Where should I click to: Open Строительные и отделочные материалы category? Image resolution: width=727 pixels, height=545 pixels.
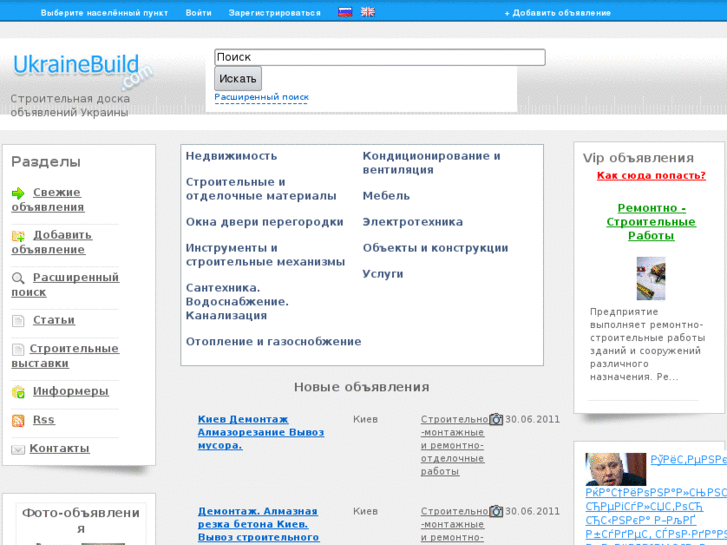pyautogui.click(x=261, y=189)
